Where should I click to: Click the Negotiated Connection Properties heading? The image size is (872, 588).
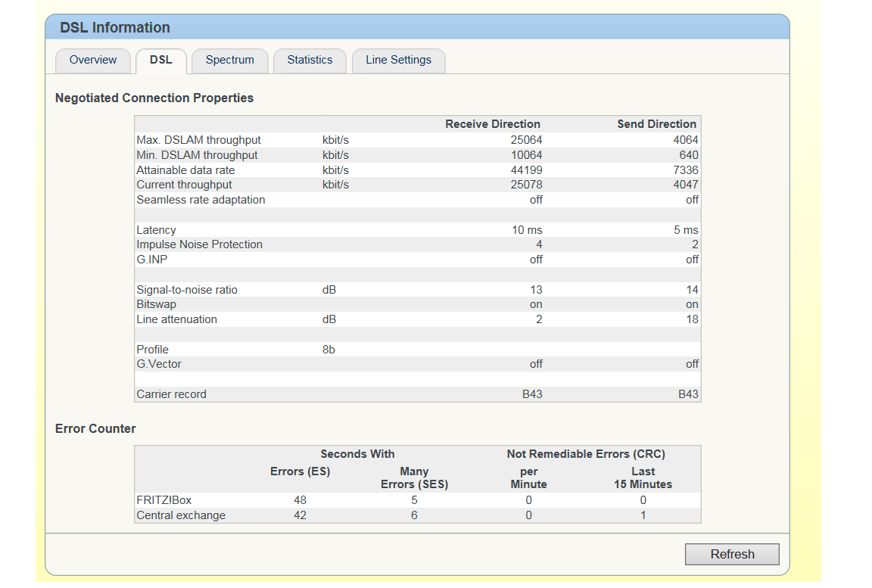[x=154, y=98]
